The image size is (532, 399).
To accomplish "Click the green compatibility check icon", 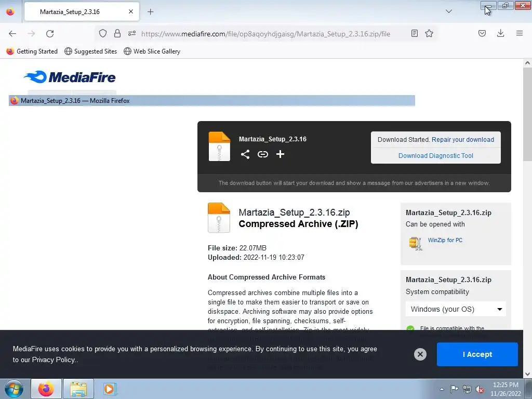I will 410,329.
